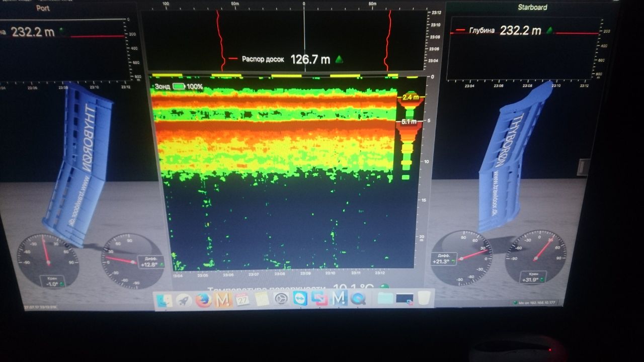Click the Starboard Крен +31.9° gauge
Viewport: 644px width, 362px height.
point(536,257)
